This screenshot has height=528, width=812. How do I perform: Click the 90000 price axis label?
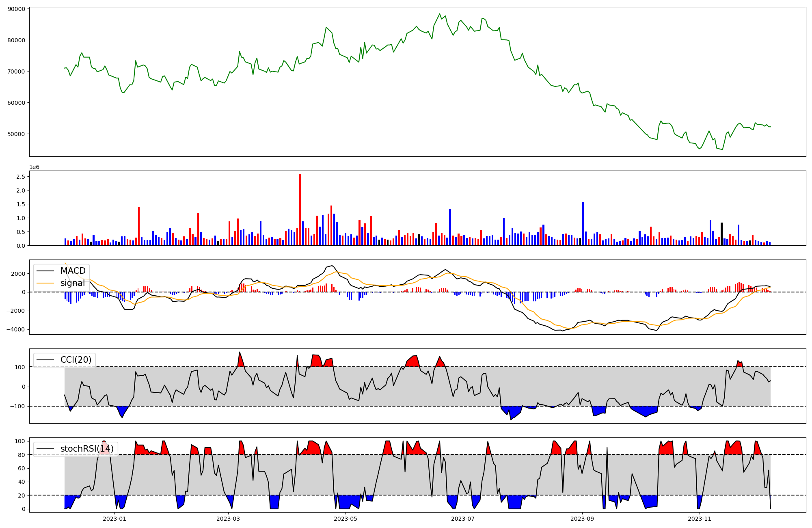[x=16, y=9]
